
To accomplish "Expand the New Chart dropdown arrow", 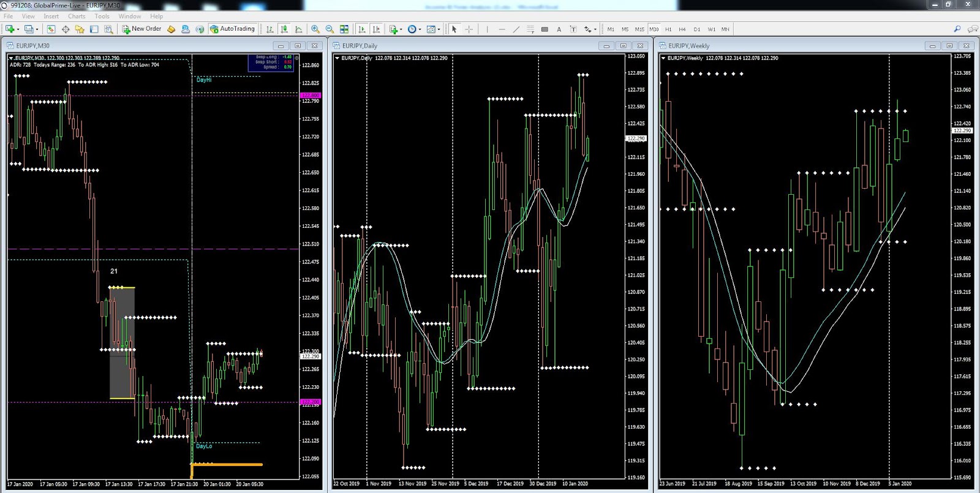I will [18, 29].
